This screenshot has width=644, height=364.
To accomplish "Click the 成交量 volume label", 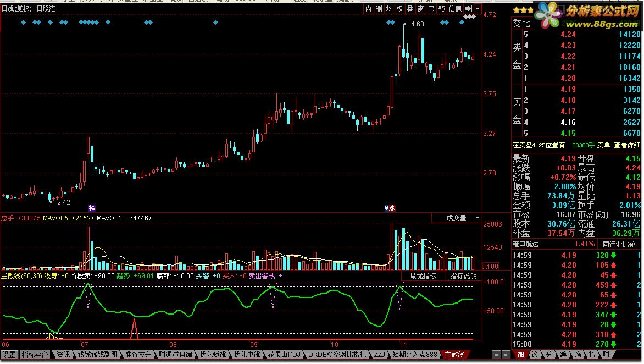I will (456, 218).
